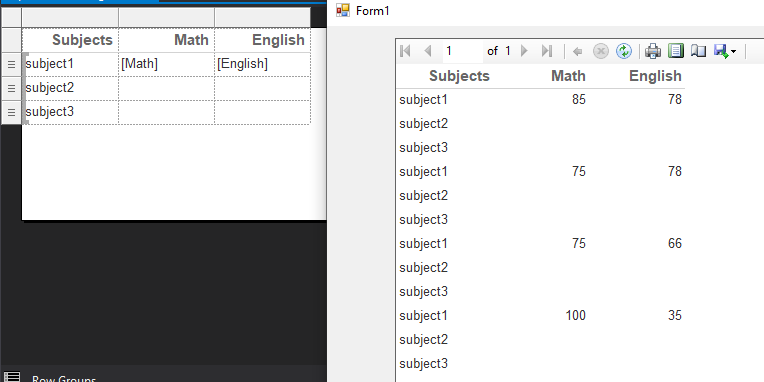Refresh the report

coord(624,51)
